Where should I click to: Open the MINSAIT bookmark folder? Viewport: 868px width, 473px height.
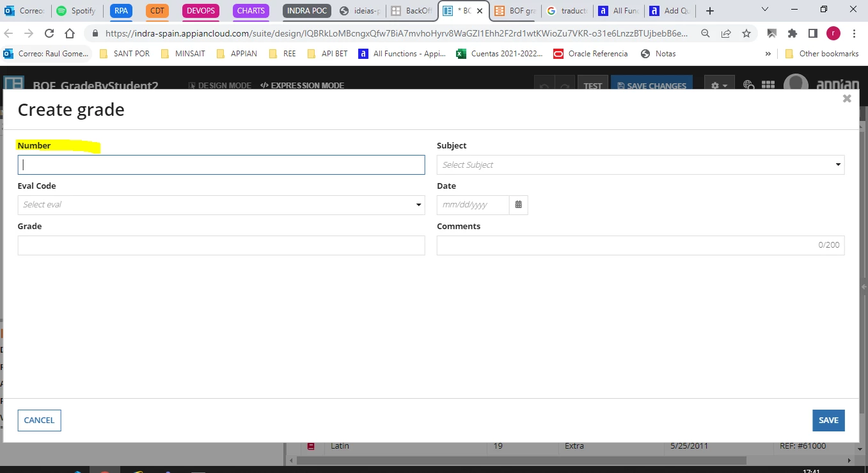pyautogui.click(x=184, y=54)
